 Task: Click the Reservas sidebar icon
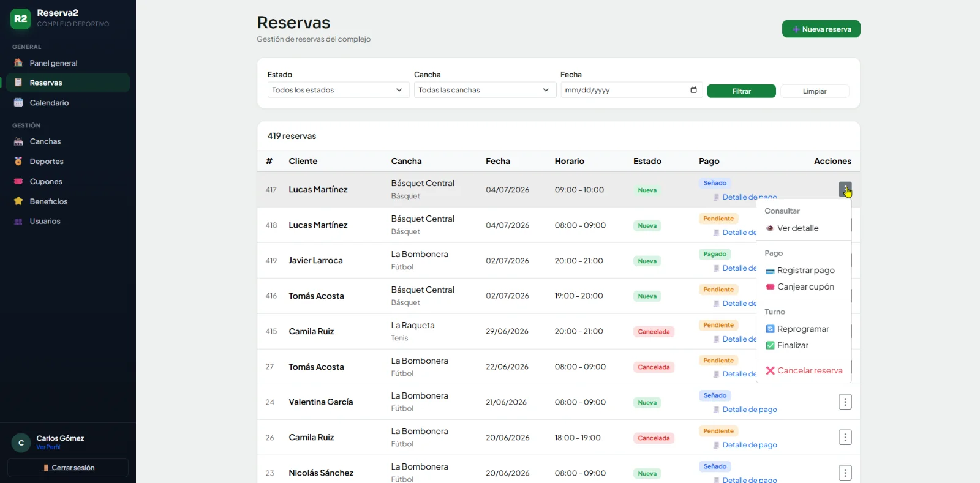18,83
